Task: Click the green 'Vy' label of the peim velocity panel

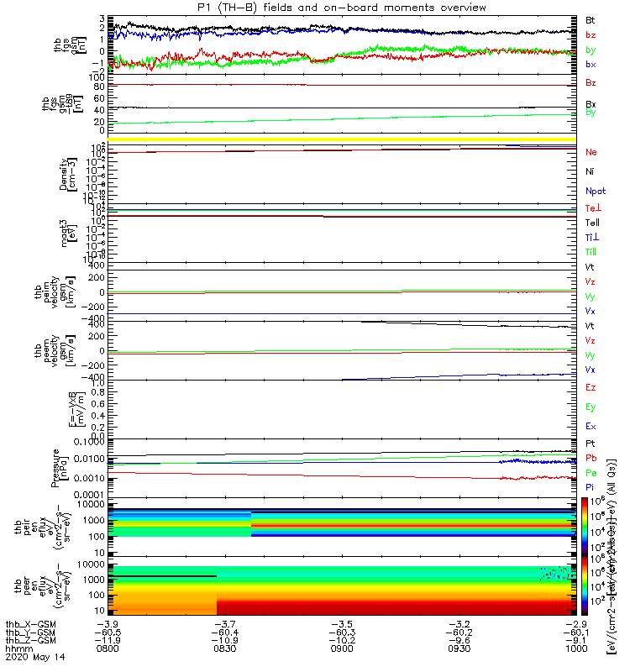Action: click(x=591, y=297)
